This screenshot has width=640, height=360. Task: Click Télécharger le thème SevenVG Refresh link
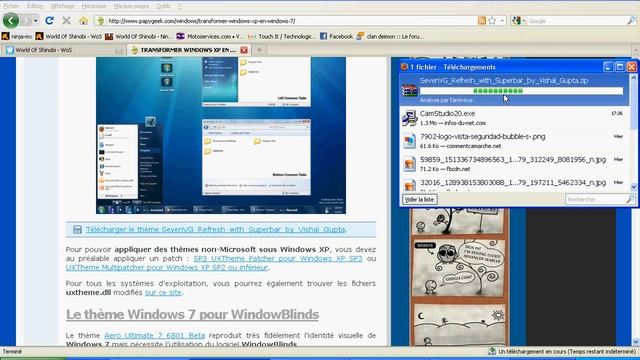tap(216, 229)
